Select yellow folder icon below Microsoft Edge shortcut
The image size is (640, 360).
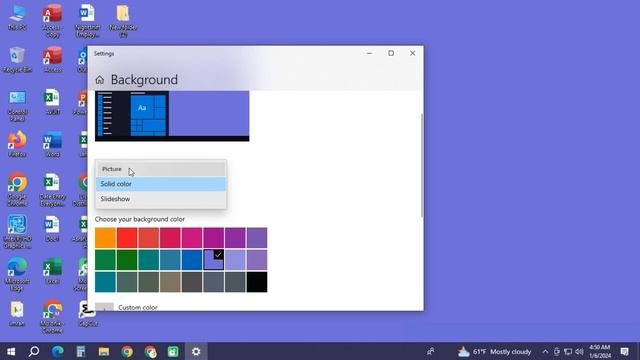(x=17, y=314)
